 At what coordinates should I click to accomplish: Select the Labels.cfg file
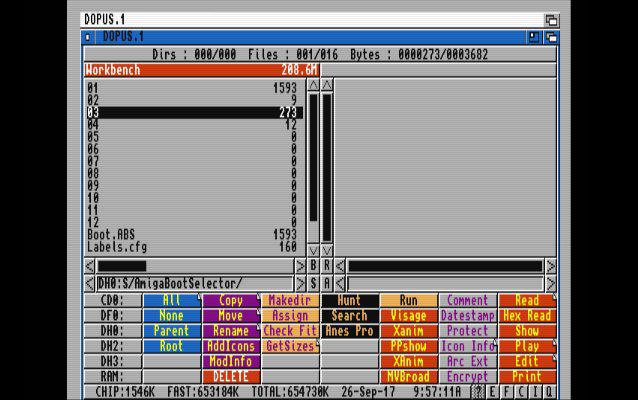pos(194,247)
